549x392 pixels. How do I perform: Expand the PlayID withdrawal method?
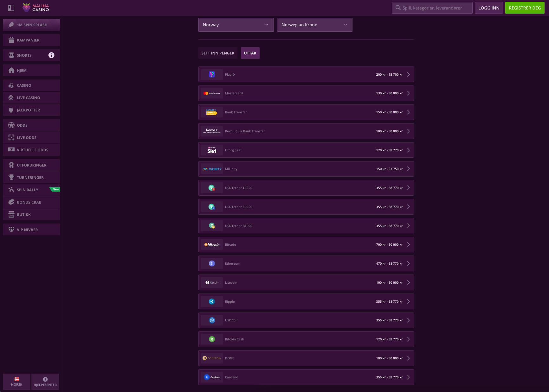pyautogui.click(x=306, y=74)
